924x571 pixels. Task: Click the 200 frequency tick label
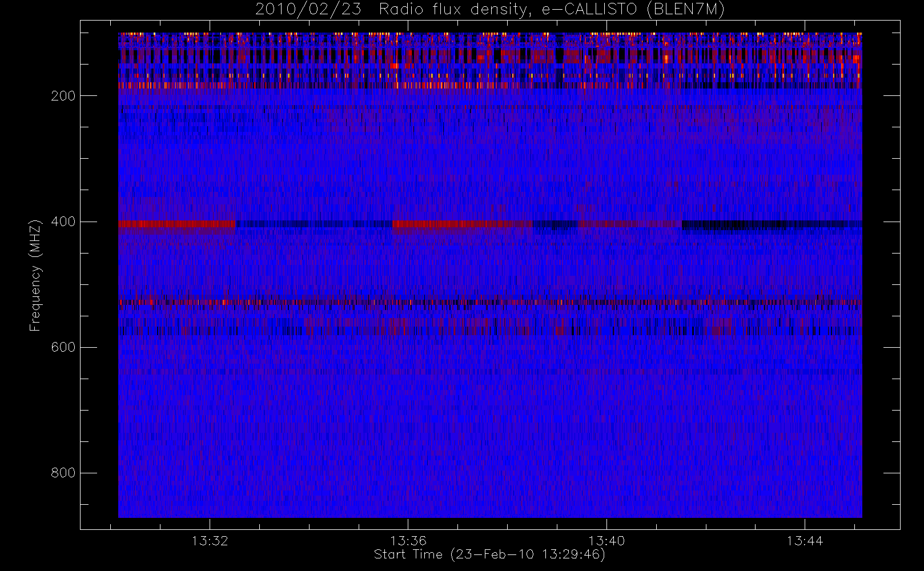click(x=63, y=96)
